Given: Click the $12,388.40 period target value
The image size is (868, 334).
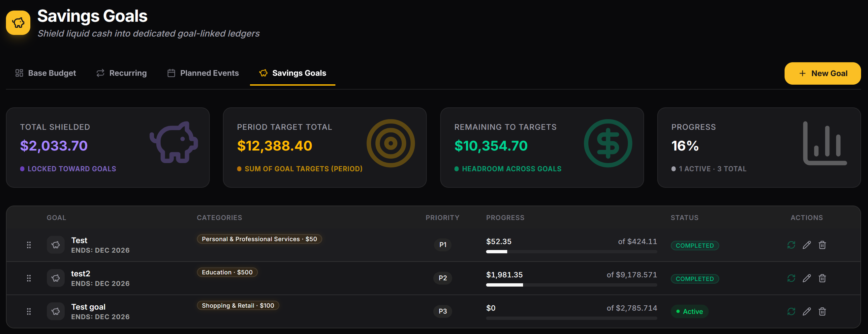Looking at the screenshot, I should pos(275,146).
